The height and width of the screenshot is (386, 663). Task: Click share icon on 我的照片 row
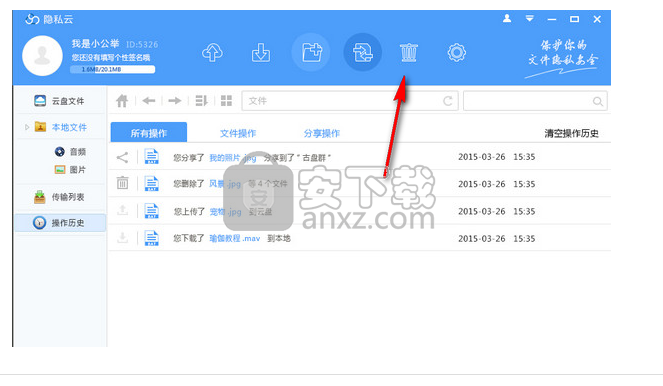[x=122, y=157]
